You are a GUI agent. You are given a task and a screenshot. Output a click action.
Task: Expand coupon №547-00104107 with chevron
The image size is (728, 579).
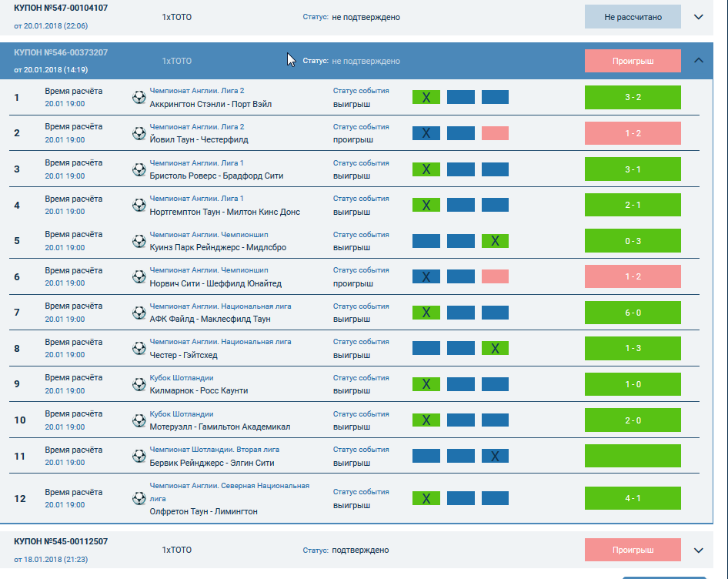tap(698, 17)
